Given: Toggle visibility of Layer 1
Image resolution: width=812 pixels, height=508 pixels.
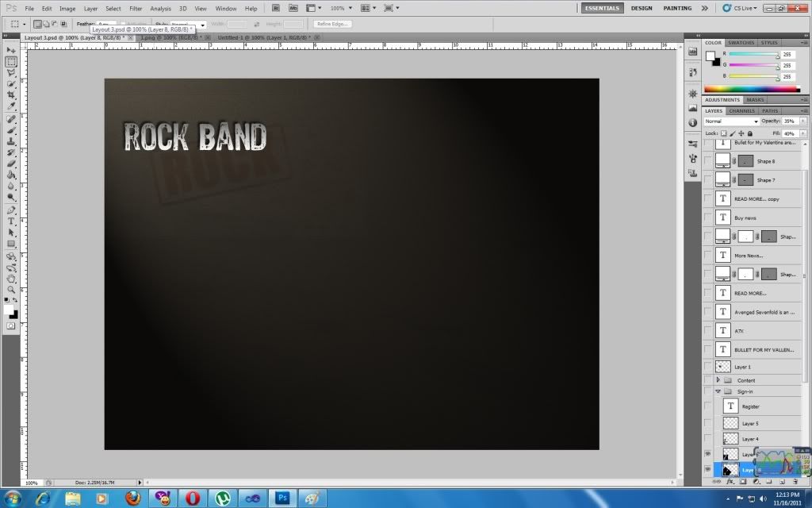Looking at the screenshot, I should [x=707, y=367].
